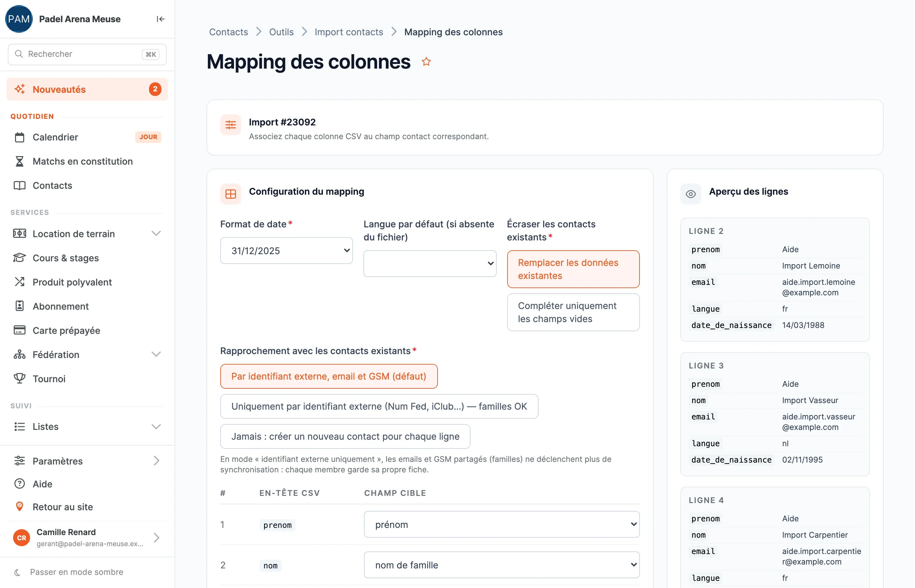Click the Produit polyvalent shuffle icon

20,282
